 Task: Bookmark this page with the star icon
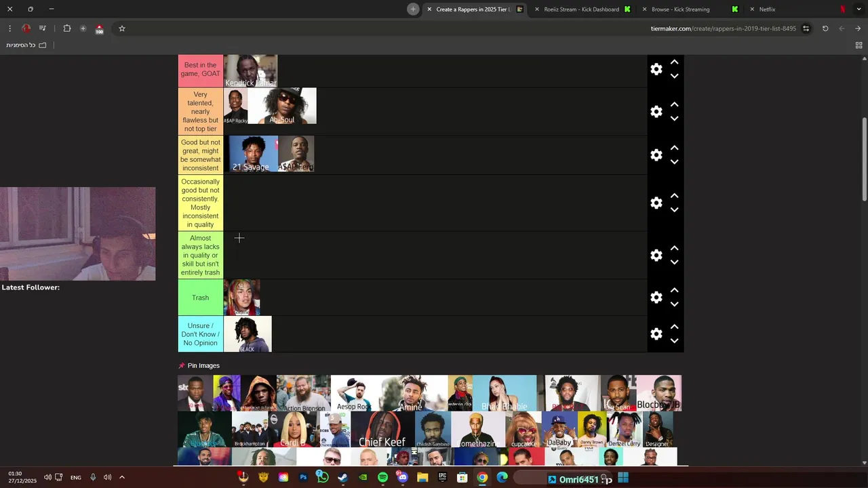point(122,28)
